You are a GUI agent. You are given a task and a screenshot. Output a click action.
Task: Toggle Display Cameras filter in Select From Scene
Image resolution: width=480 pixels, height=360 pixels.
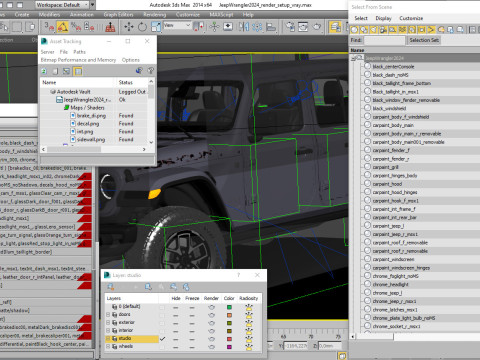[383, 30]
